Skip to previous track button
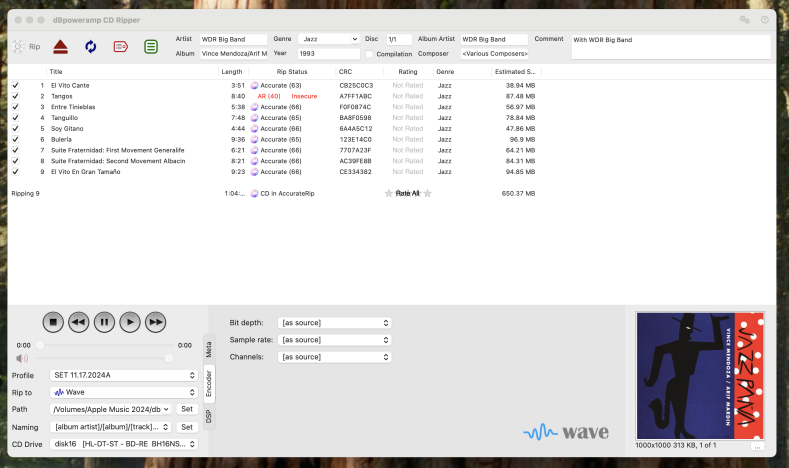Screen dimensions: 789x468 [79, 322]
